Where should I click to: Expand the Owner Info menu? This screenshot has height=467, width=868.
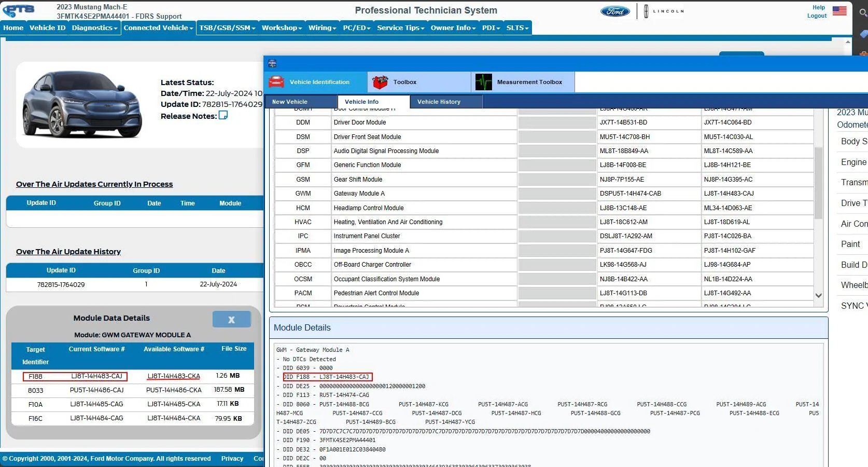tap(453, 28)
